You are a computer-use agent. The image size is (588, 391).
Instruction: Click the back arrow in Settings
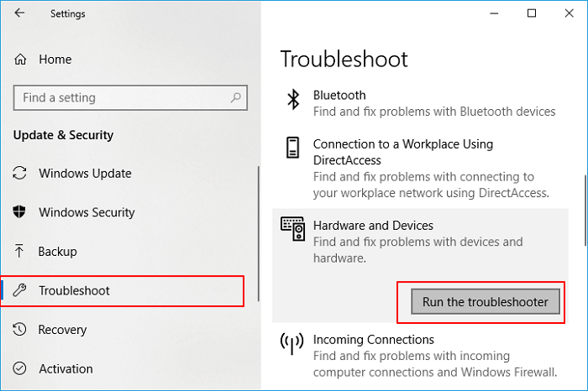pyautogui.click(x=19, y=13)
